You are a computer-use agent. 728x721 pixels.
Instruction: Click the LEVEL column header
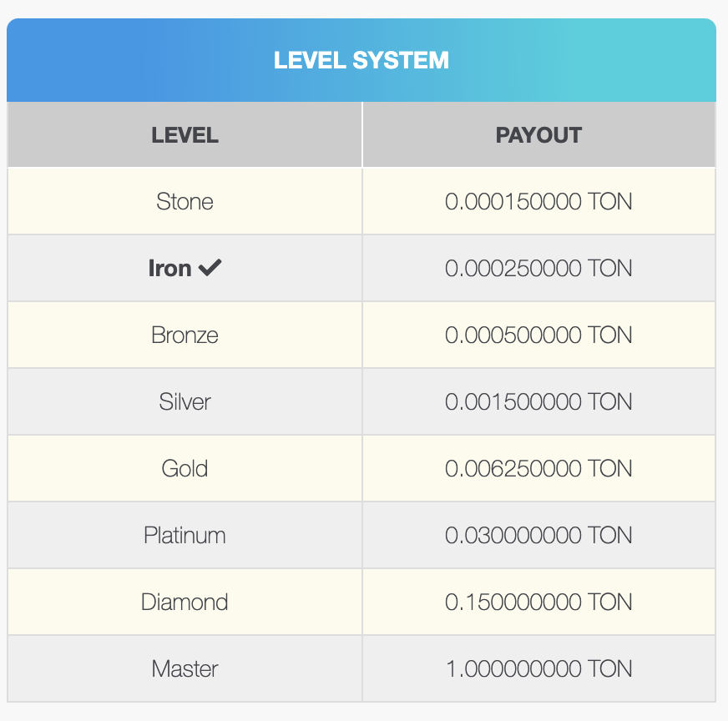[185, 135]
